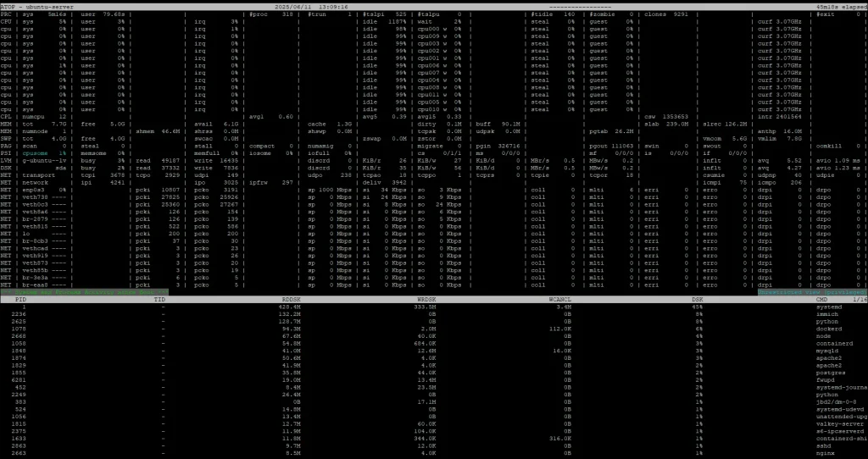Click the WRDSK column header
Viewport: 868px width, 459px height.
pyautogui.click(x=426, y=299)
